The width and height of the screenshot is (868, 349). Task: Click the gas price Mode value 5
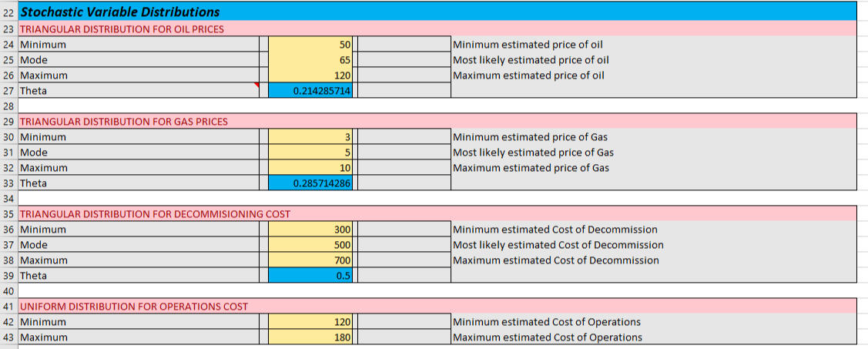310,153
